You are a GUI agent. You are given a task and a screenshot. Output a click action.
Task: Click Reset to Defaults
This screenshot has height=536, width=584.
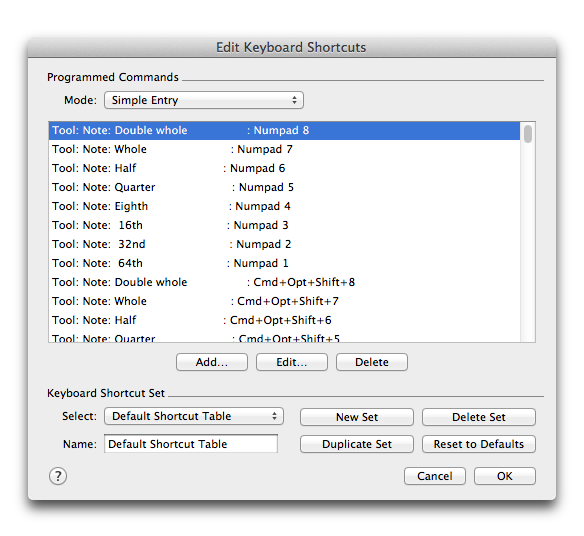479,444
